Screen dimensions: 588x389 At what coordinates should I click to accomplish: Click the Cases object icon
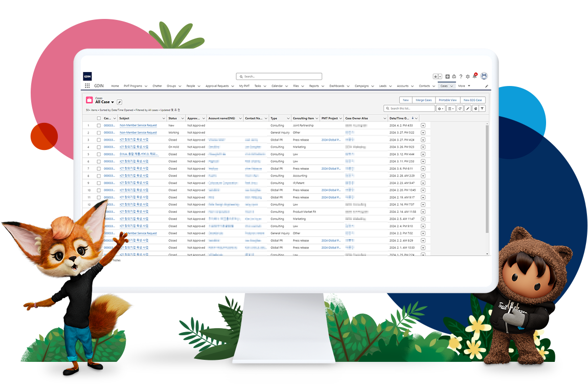(89, 100)
